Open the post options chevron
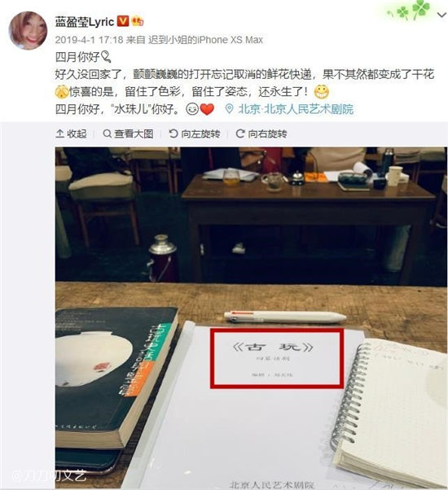This screenshot has width=448, height=490. tap(441, 15)
